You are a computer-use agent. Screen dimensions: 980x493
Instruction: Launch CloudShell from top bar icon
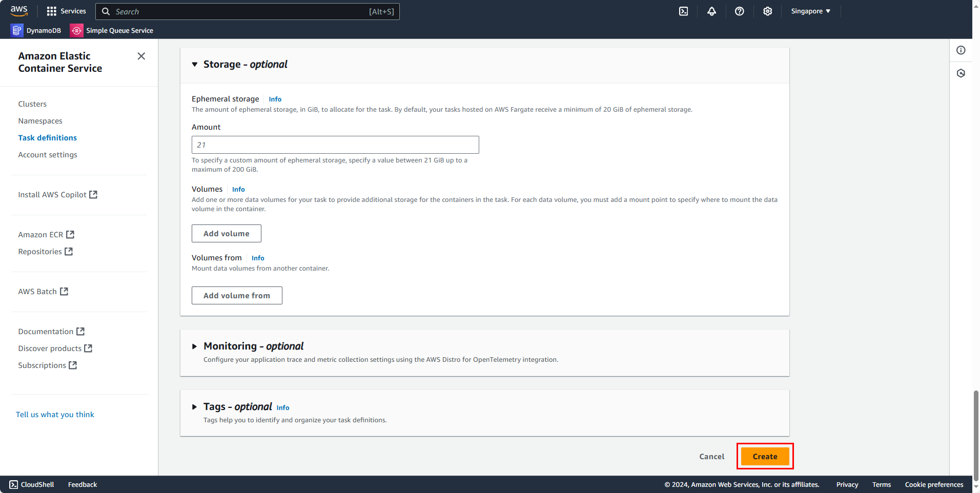coord(683,11)
